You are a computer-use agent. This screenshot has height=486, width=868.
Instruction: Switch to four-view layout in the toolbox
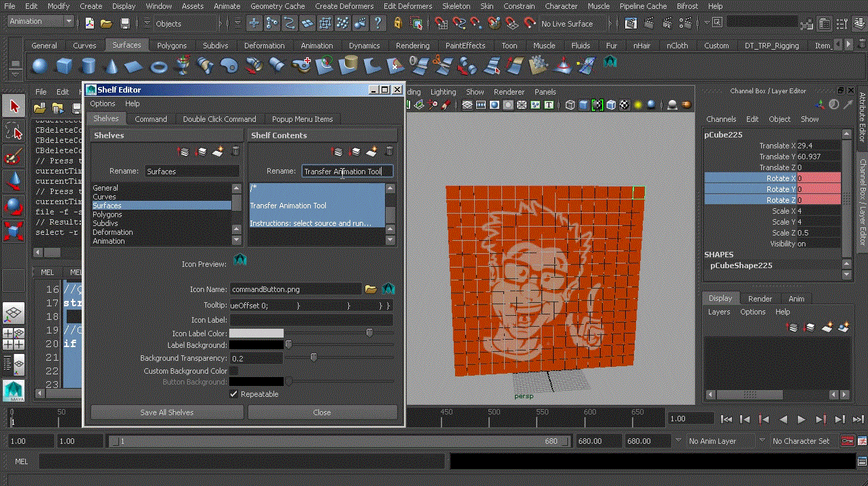point(14,338)
